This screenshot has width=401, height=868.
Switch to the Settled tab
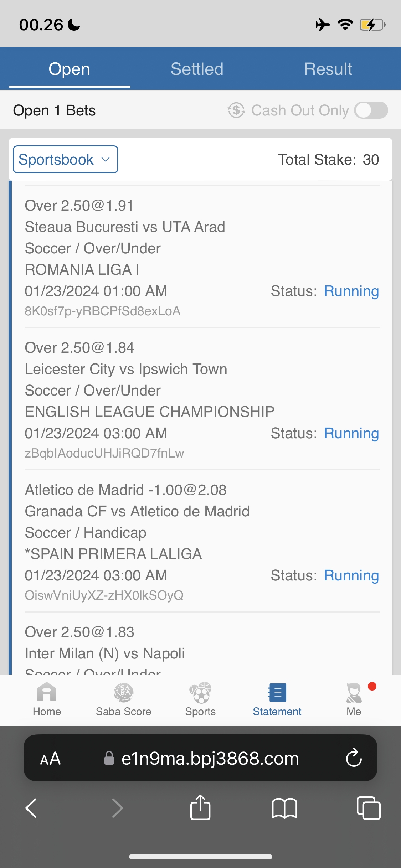197,69
